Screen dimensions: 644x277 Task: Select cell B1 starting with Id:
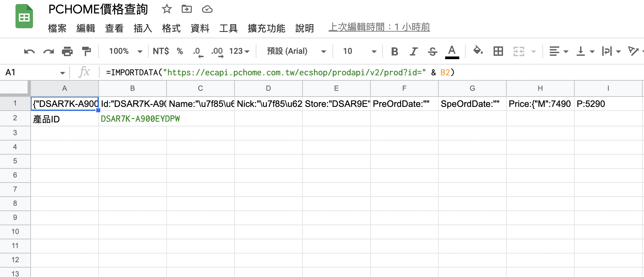(133, 104)
